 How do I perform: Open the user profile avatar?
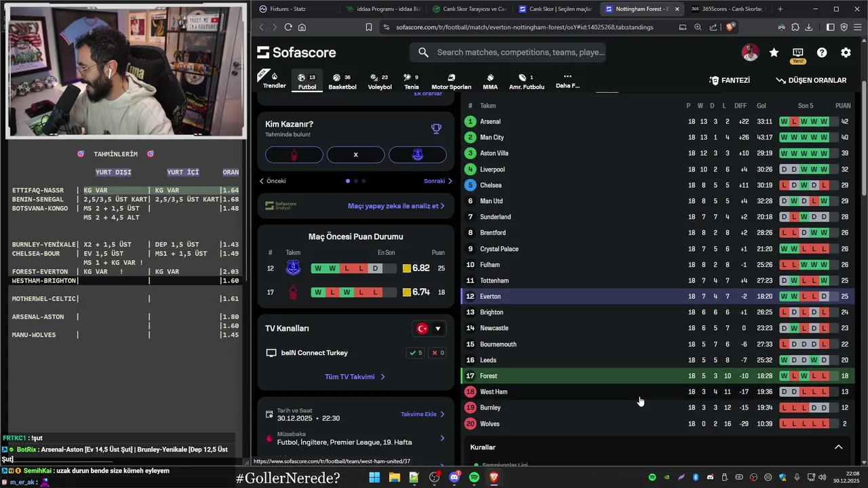point(750,52)
